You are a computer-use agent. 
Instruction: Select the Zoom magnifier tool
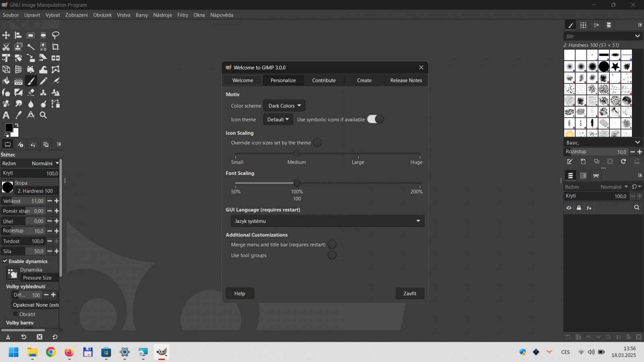click(43, 115)
